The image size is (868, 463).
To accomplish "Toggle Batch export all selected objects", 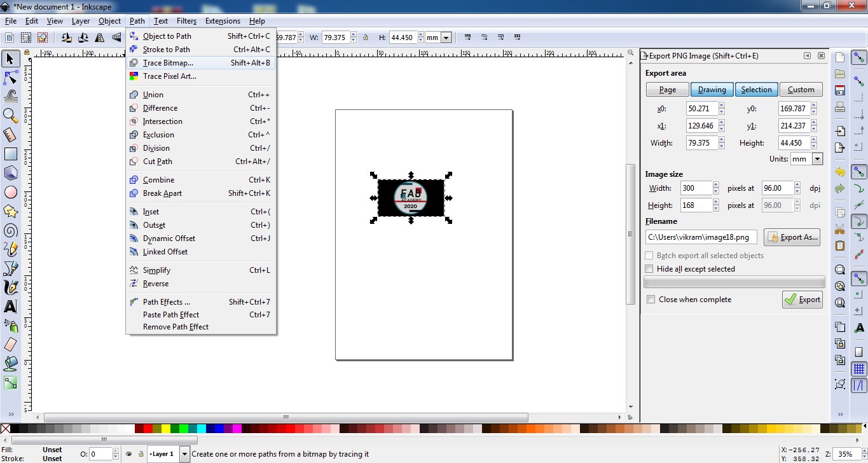I will [x=705, y=256].
